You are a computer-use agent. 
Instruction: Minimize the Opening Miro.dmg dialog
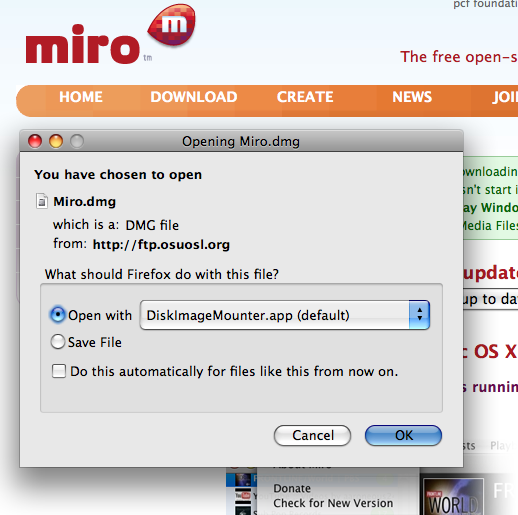point(56,141)
